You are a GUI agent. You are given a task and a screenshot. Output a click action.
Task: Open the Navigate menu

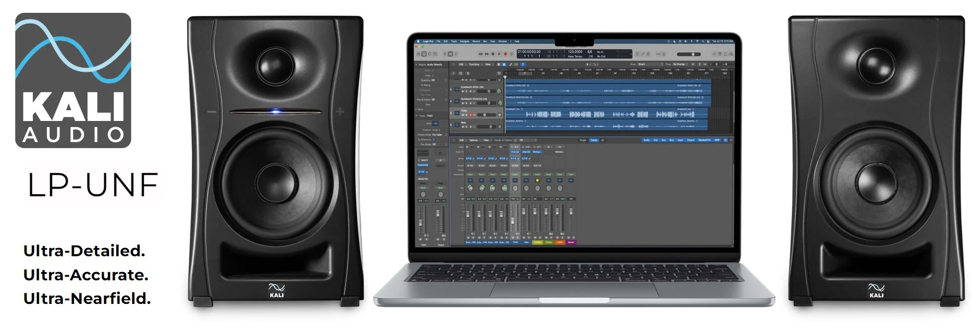pyautogui.click(x=465, y=42)
